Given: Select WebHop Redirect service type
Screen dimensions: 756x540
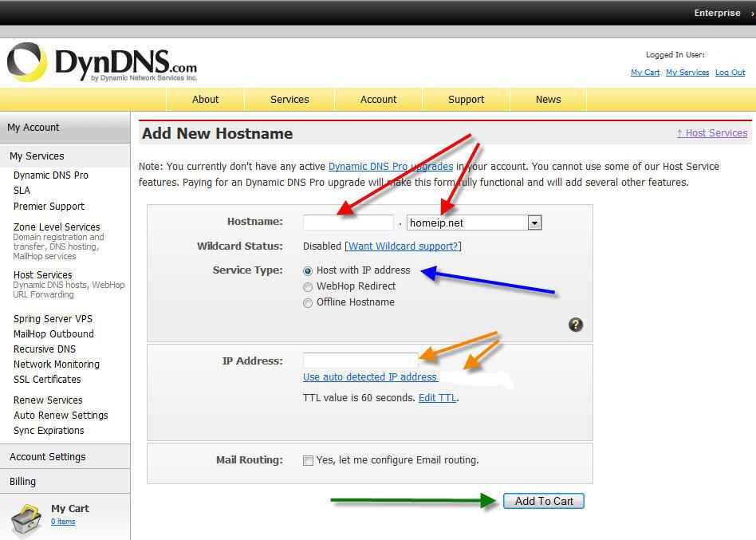Looking at the screenshot, I should coord(308,287).
